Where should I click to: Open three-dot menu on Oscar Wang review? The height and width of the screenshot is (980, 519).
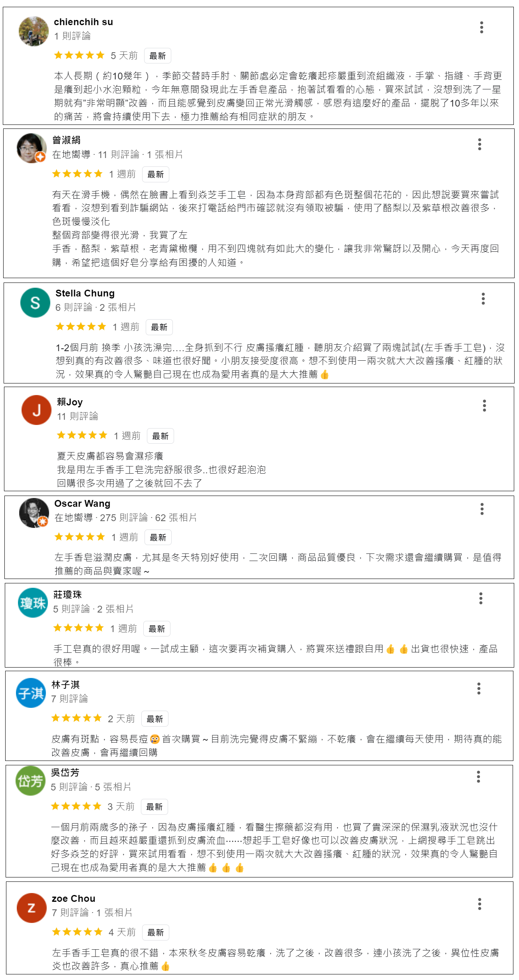coord(482,509)
